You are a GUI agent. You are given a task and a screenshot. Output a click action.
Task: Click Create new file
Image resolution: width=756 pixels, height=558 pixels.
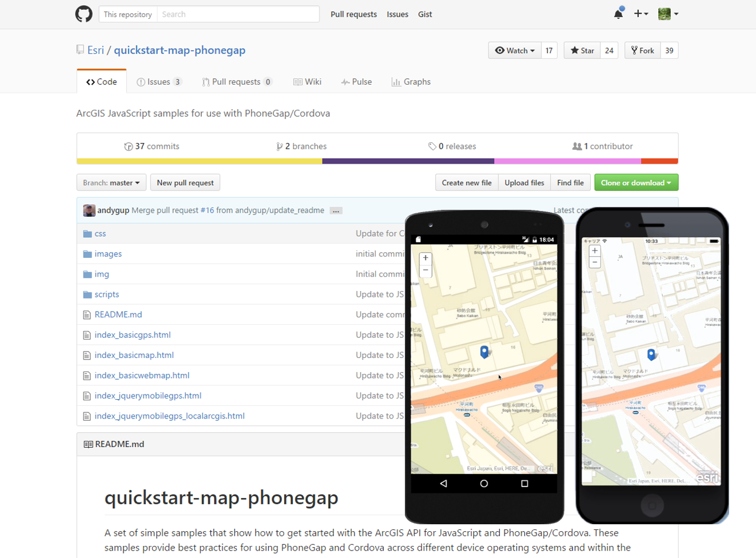(467, 183)
